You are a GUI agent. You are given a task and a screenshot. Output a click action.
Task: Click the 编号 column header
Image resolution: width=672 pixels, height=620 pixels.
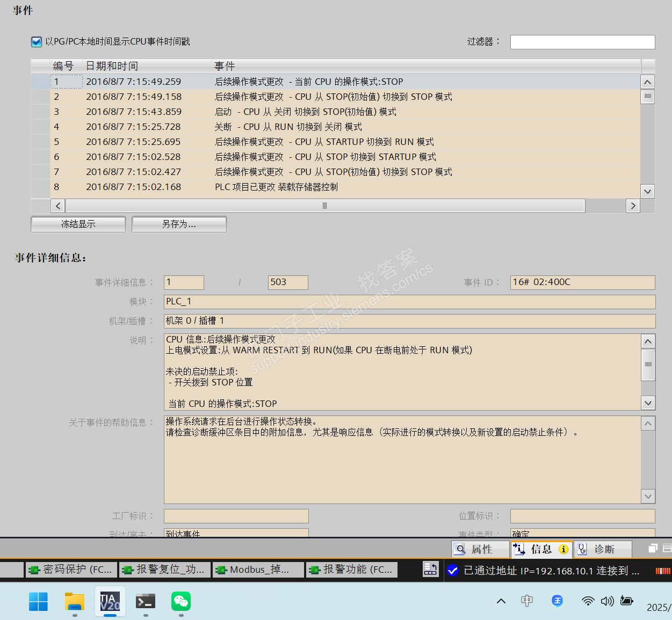pyautogui.click(x=66, y=66)
